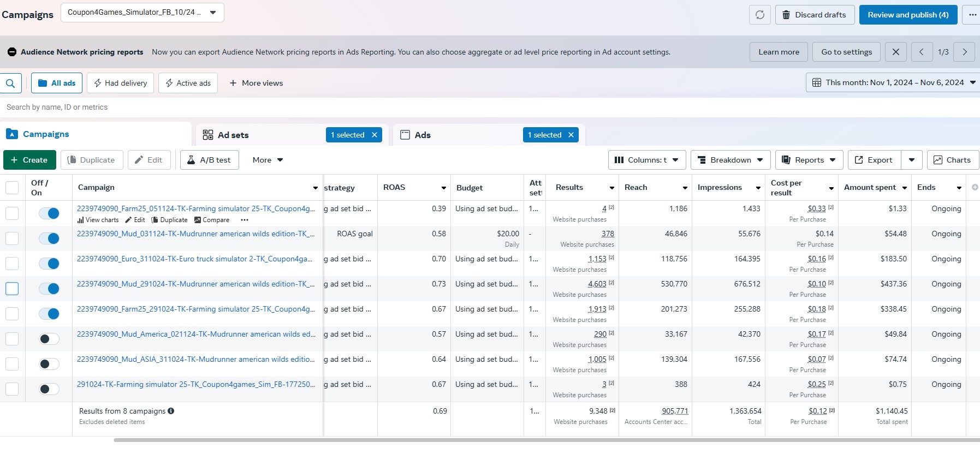Click the add column plus icon
The width and height of the screenshot is (980, 454).
(975, 187)
